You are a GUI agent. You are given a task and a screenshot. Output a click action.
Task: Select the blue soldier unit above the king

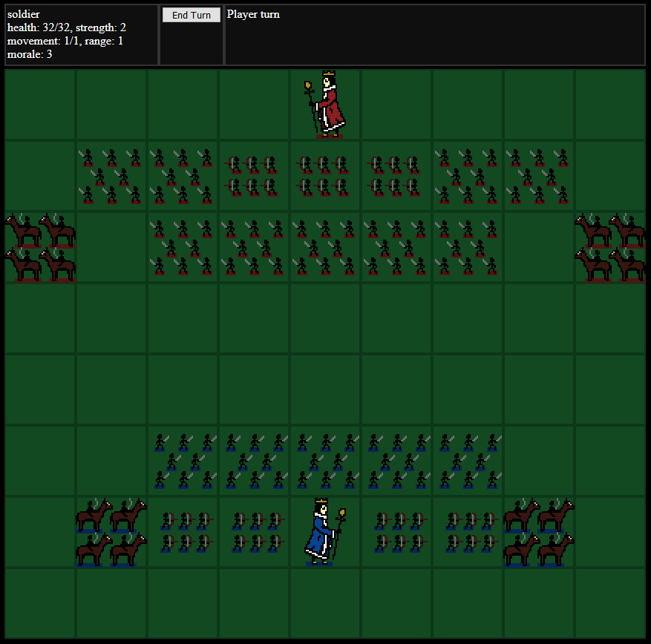(x=325, y=461)
